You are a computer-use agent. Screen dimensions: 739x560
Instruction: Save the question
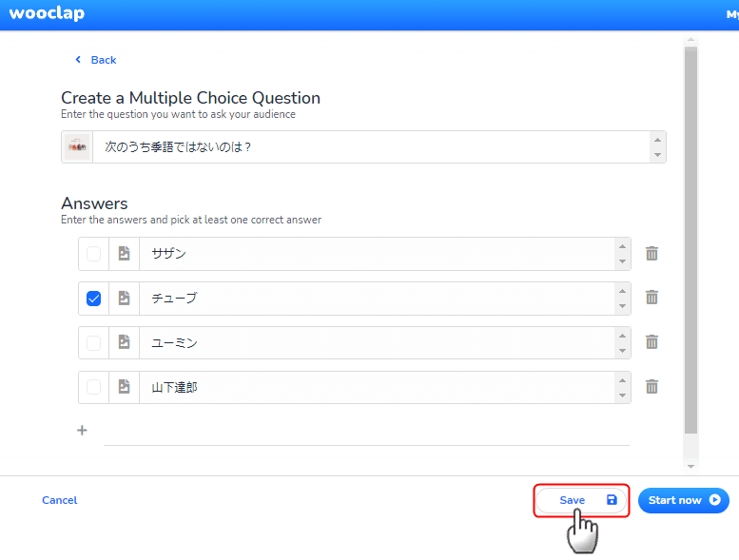(x=581, y=500)
